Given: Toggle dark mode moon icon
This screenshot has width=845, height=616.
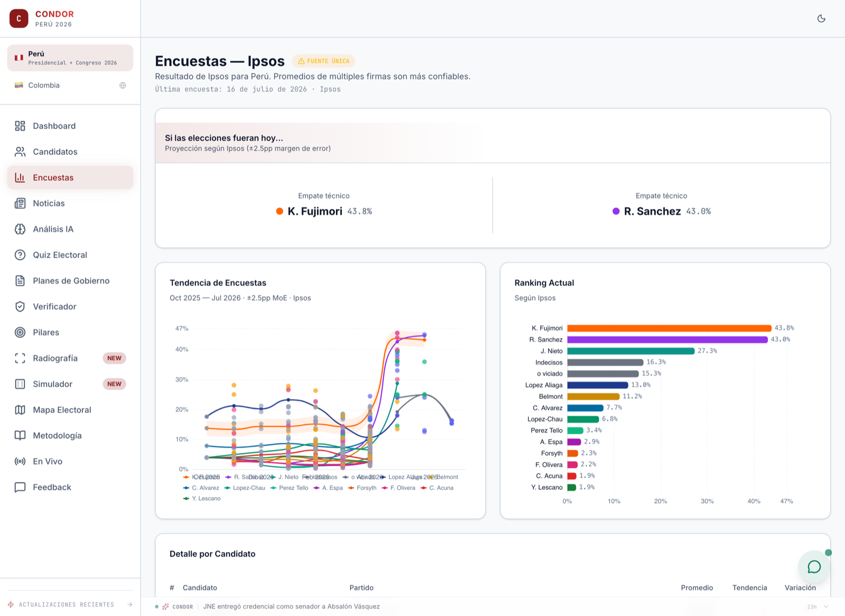Looking at the screenshot, I should point(821,18).
